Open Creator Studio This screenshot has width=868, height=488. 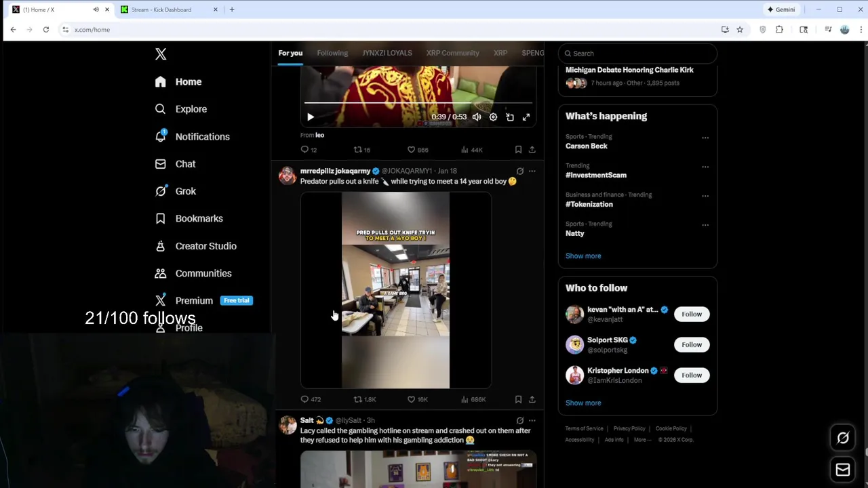click(x=195, y=246)
